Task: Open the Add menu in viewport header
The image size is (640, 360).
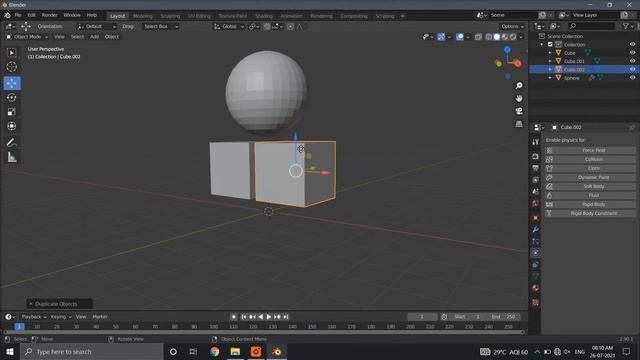Action: [x=94, y=37]
